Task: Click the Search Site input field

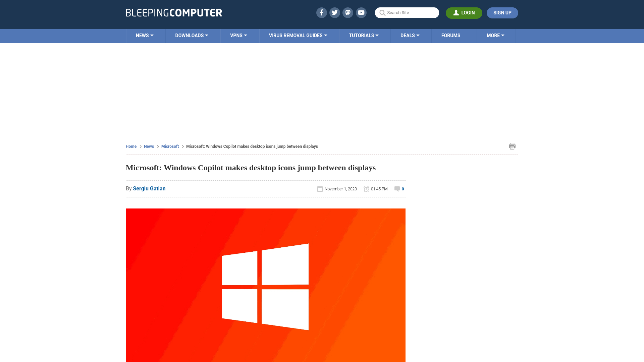Action: pos(407,13)
